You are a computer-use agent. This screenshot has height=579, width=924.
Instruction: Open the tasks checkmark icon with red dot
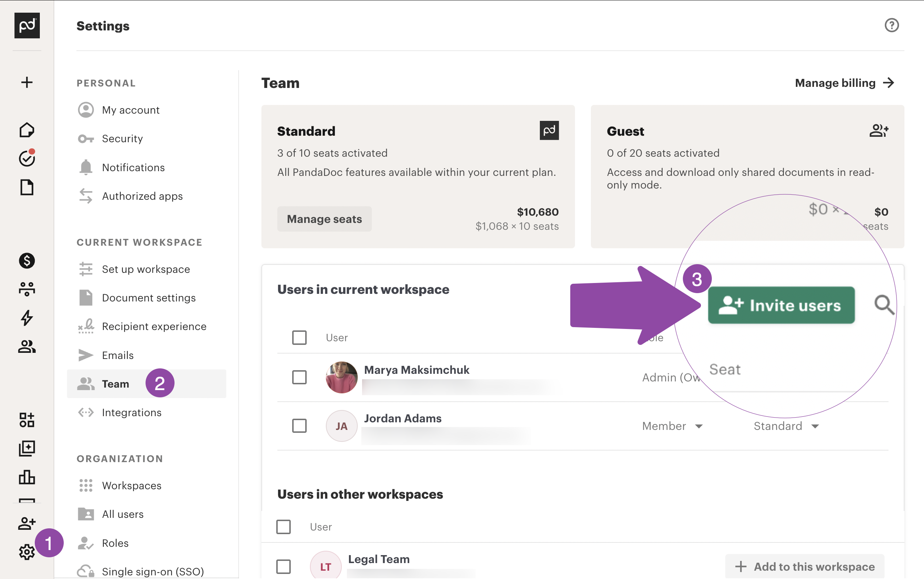[27, 158]
